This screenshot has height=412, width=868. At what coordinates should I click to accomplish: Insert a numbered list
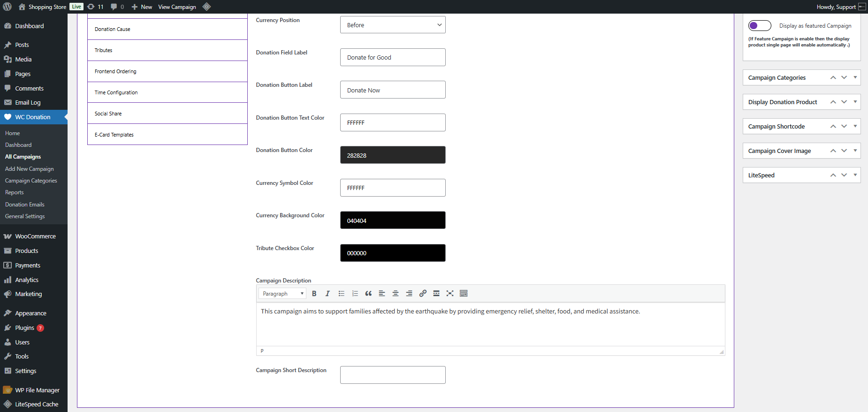[355, 294]
